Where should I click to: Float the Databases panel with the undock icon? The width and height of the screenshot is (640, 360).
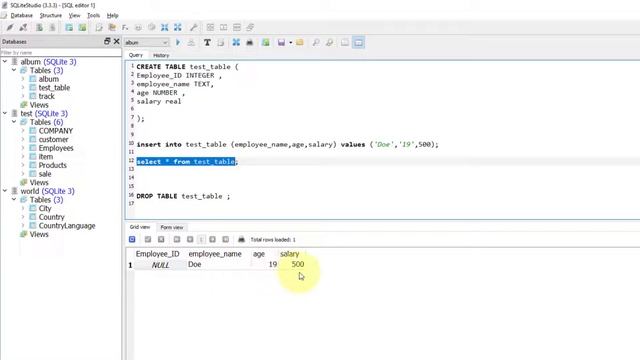click(107, 41)
